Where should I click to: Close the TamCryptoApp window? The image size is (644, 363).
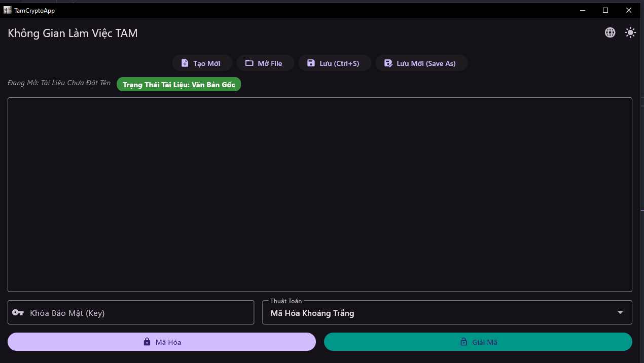[629, 10]
